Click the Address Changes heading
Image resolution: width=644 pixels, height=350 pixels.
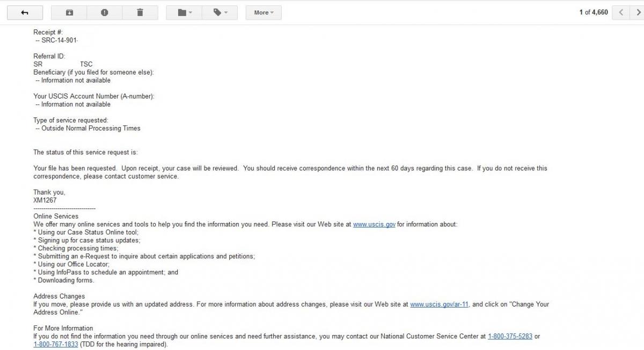click(59, 296)
